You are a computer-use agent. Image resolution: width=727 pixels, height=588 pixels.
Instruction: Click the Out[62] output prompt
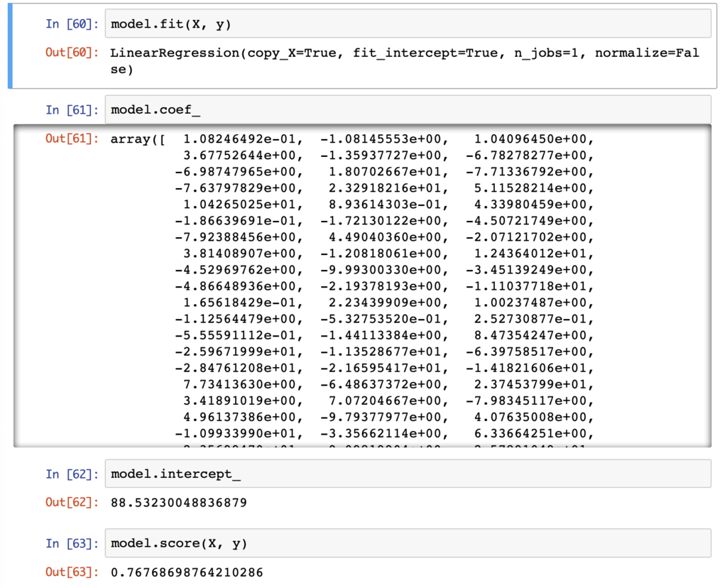(x=72, y=502)
